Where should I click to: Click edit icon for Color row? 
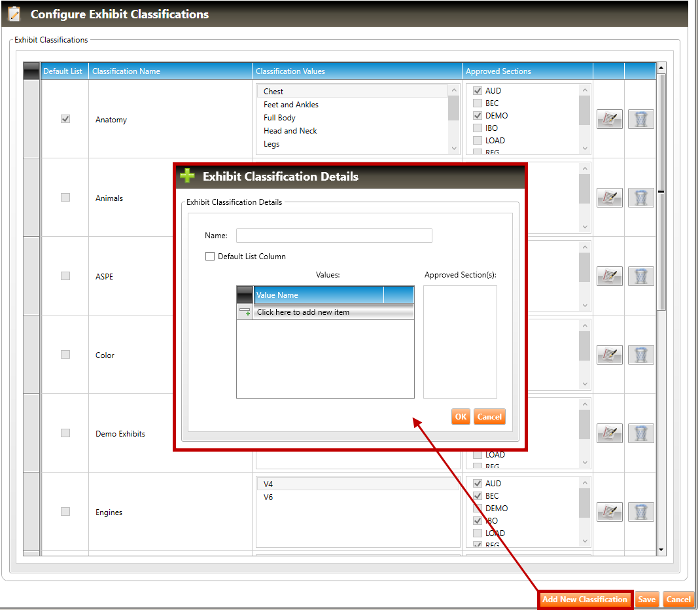pos(609,355)
